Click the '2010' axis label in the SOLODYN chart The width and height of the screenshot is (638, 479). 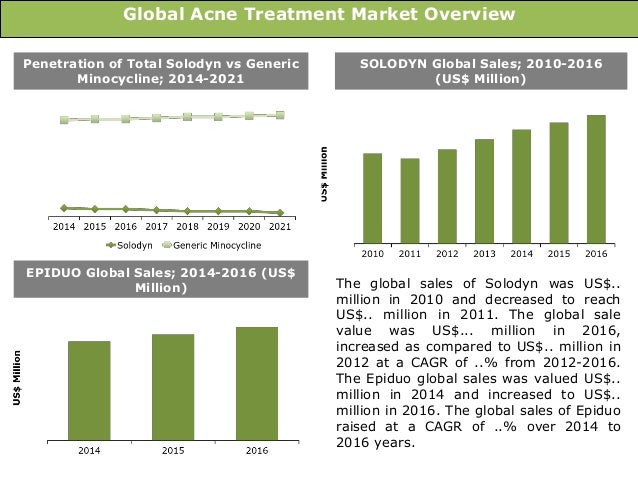(372, 254)
